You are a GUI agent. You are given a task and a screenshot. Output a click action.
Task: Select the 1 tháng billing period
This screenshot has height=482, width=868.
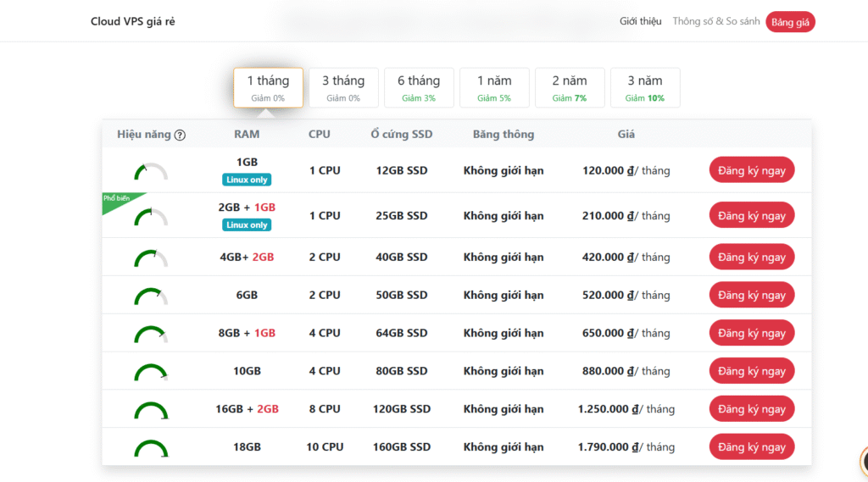(268, 87)
